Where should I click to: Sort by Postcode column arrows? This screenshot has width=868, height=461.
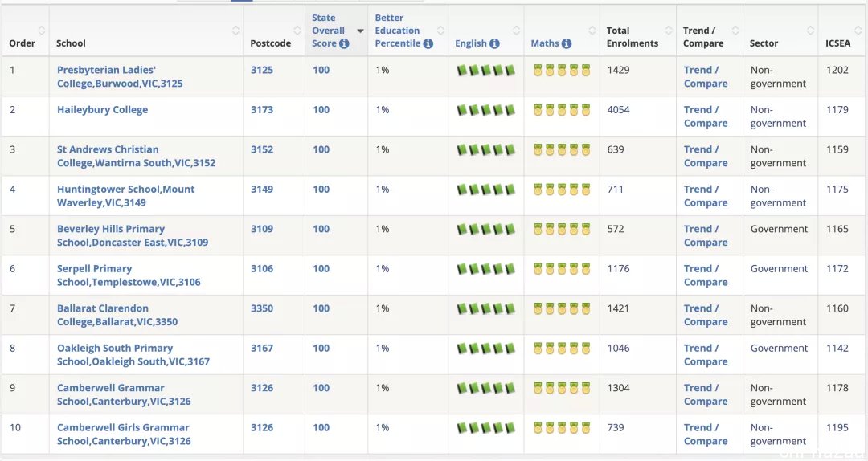[x=297, y=31]
